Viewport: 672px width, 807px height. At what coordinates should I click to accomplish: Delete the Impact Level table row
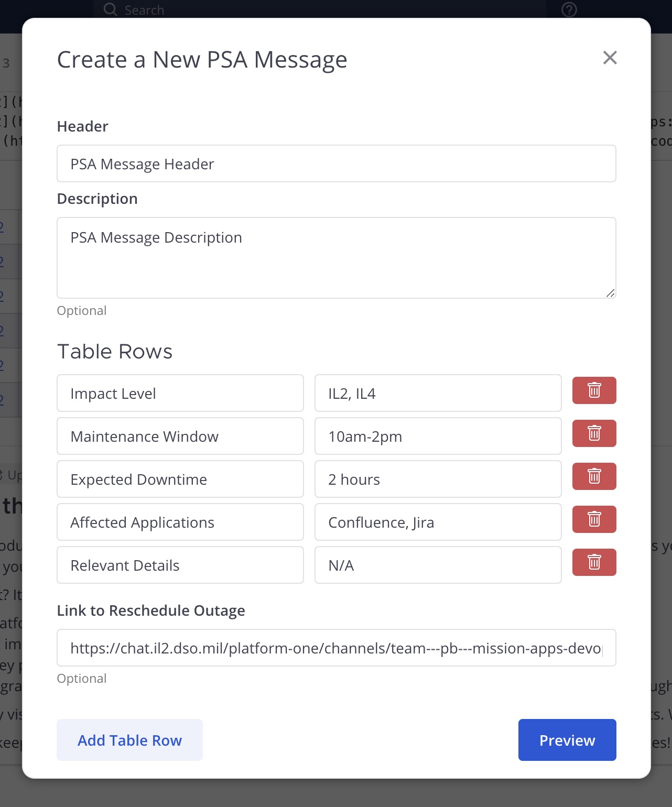594,390
